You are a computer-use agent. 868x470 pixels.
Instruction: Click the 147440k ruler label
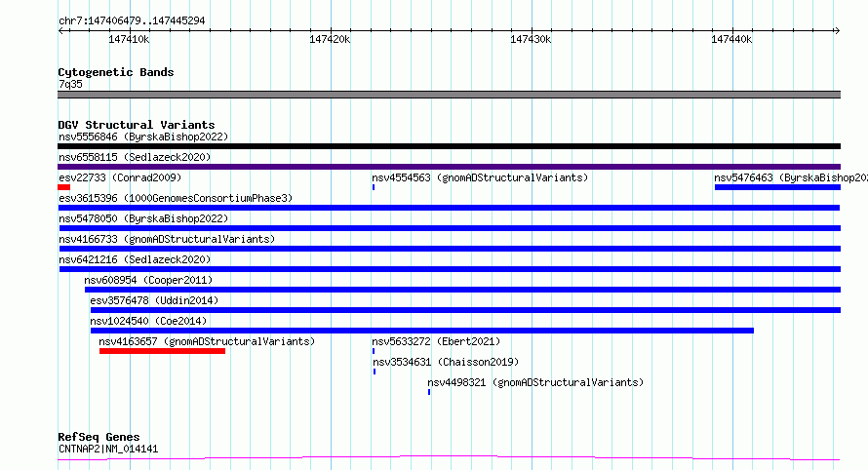tap(731, 39)
